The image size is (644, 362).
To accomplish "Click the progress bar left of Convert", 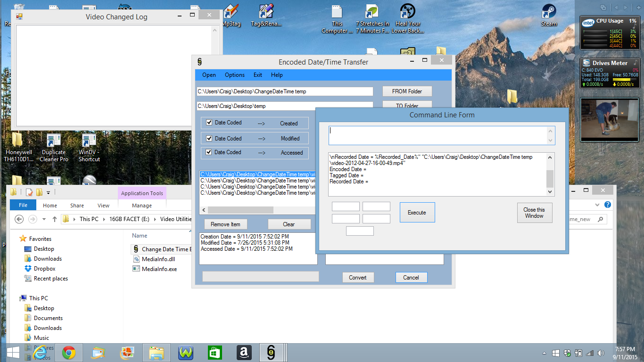I will pyautogui.click(x=260, y=277).
